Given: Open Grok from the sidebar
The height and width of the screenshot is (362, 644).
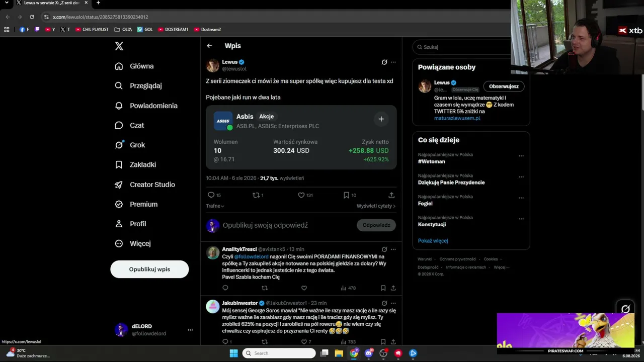Looking at the screenshot, I should click(x=130, y=145).
